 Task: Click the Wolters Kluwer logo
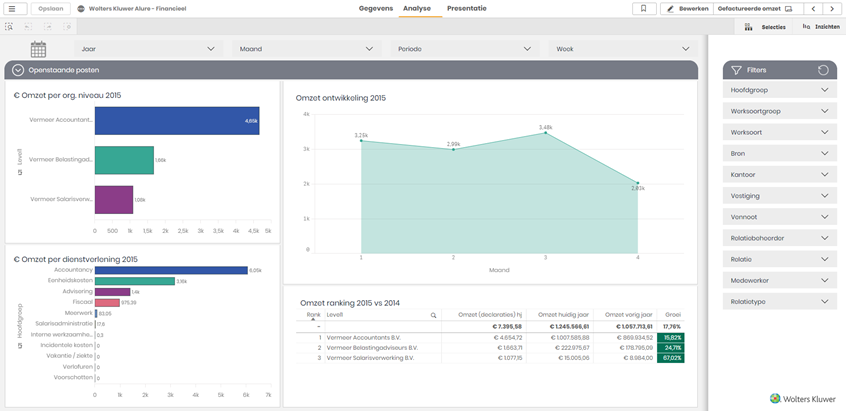click(803, 399)
